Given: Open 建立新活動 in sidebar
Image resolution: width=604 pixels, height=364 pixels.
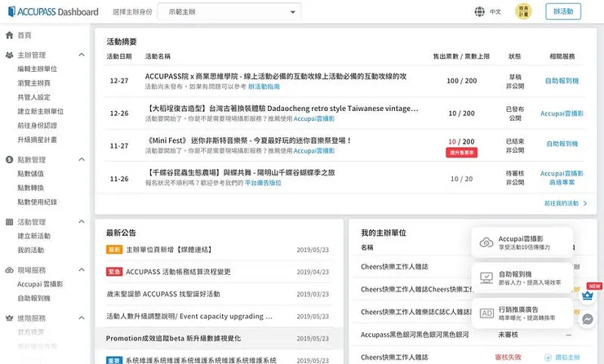Looking at the screenshot, I should [x=34, y=236].
